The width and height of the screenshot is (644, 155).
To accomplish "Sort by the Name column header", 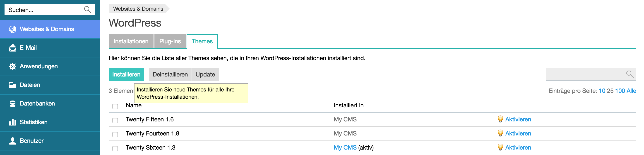I will tap(134, 106).
